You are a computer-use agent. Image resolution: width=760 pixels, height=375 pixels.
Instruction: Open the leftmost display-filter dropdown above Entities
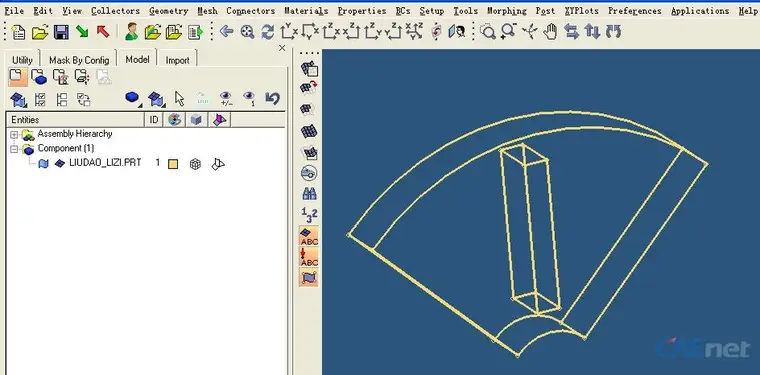tap(19, 99)
